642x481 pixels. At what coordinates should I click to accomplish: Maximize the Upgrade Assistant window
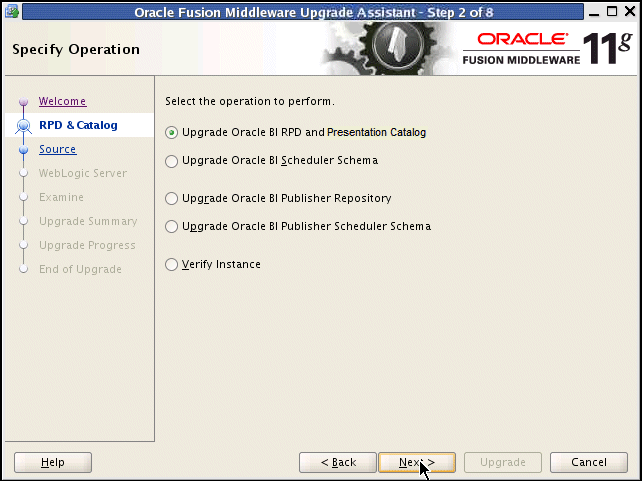coord(612,11)
